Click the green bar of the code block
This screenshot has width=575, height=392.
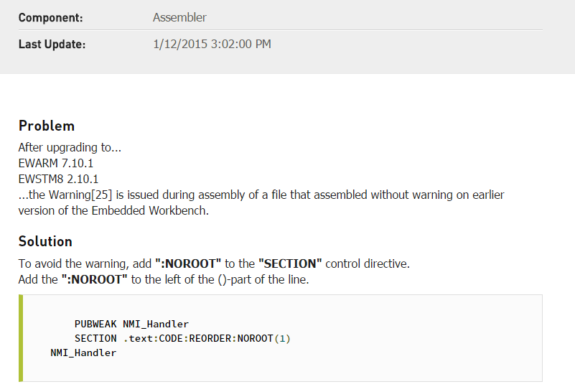coord(21,338)
